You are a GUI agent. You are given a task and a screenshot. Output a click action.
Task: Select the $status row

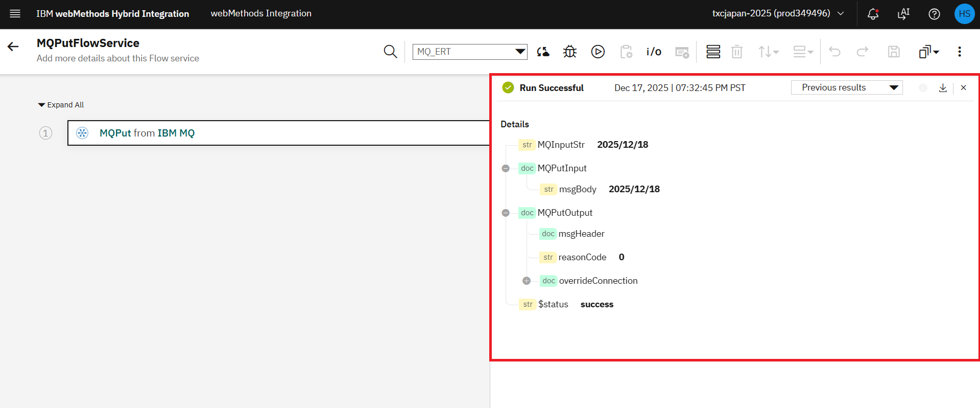pyautogui.click(x=566, y=304)
